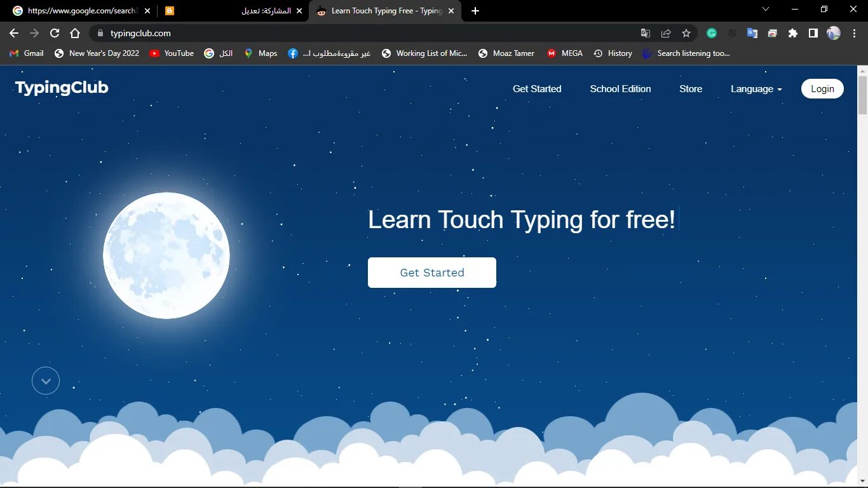Open the greyed-out extension beside Grammarly

point(732,33)
